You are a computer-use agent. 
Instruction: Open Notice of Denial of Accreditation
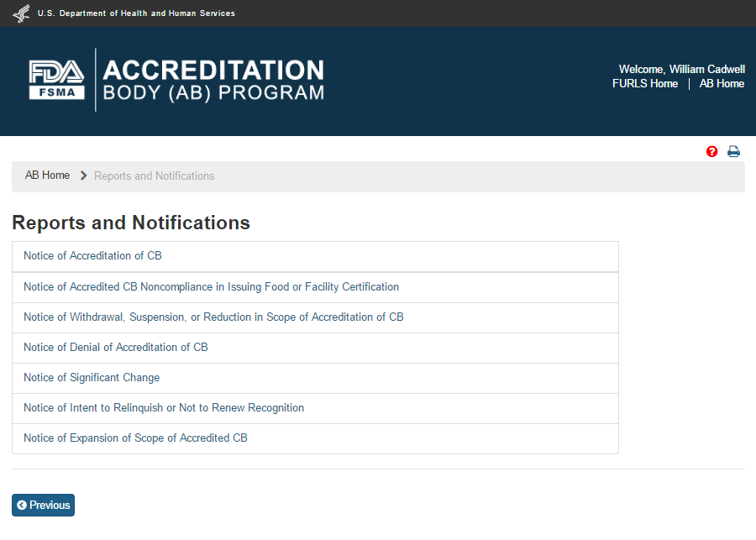click(115, 348)
